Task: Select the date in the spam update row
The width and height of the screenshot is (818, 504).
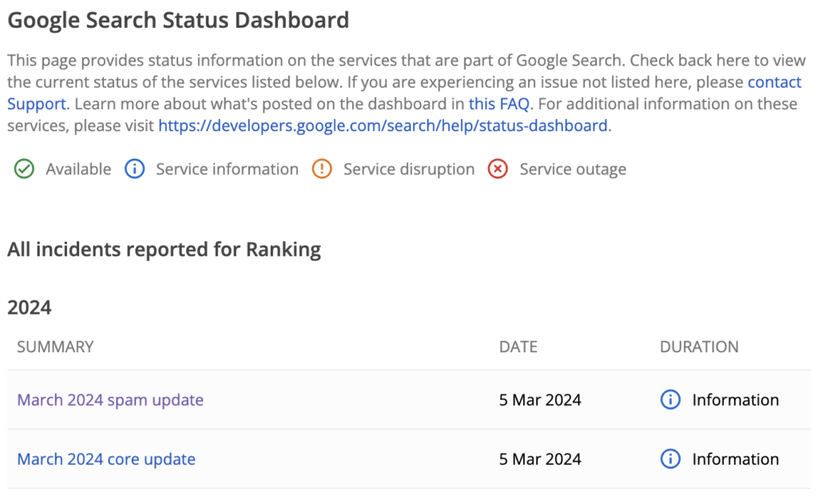Action: 540,400
